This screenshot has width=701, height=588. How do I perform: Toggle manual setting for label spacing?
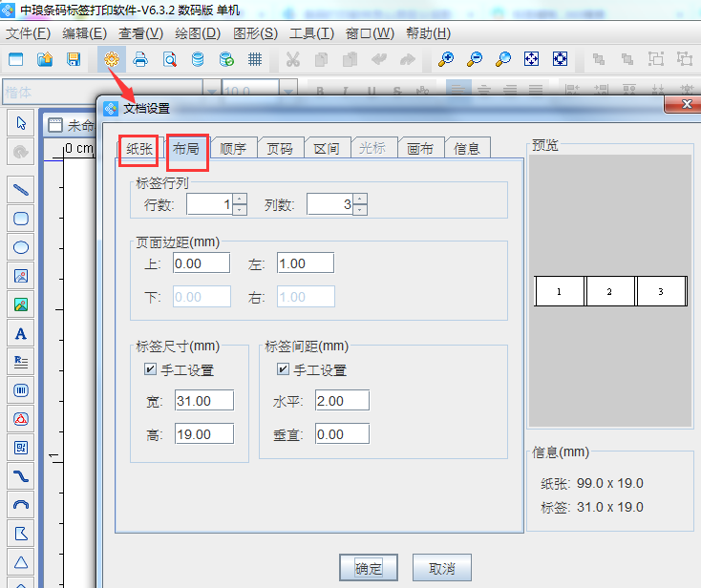(283, 369)
